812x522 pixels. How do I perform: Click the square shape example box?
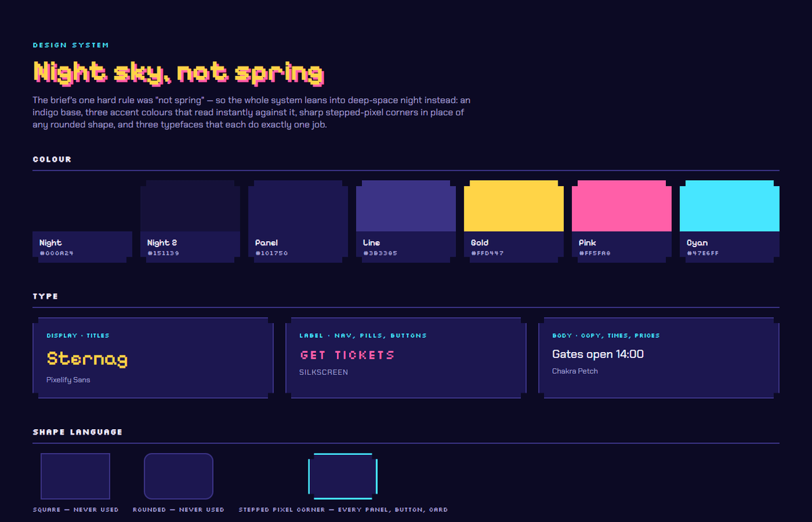pos(75,476)
